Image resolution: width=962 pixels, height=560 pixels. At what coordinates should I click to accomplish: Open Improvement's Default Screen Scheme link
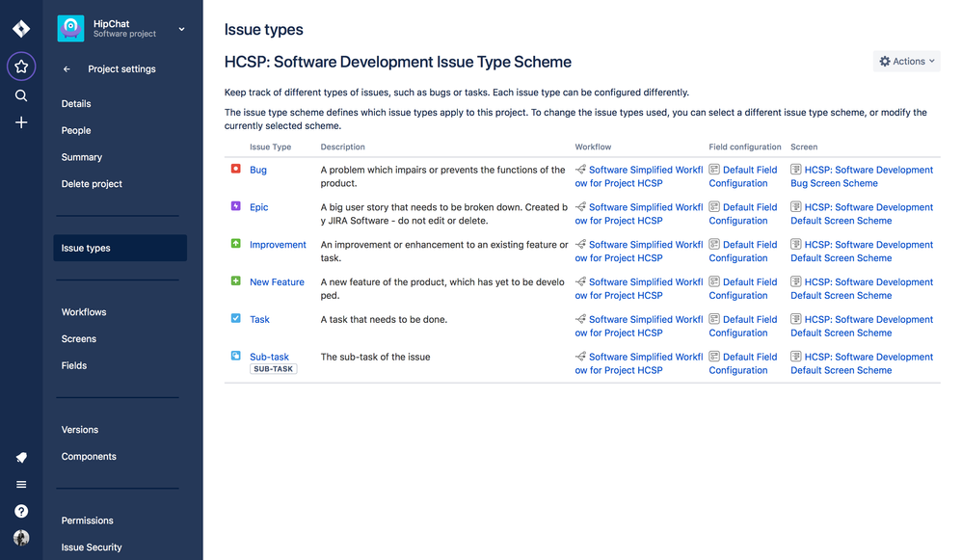click(862, 252)
